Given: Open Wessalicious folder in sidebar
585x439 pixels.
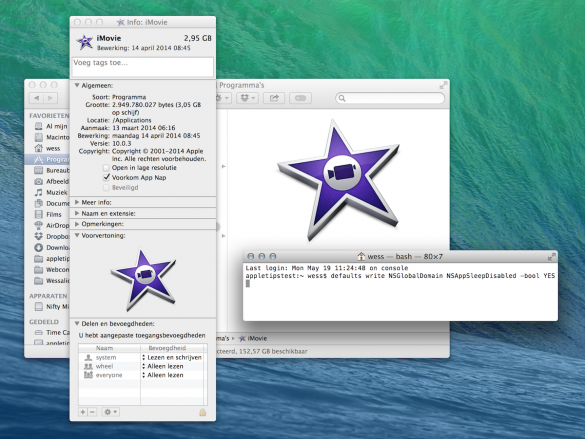Looking at the screenshot, I should point(51,280).
